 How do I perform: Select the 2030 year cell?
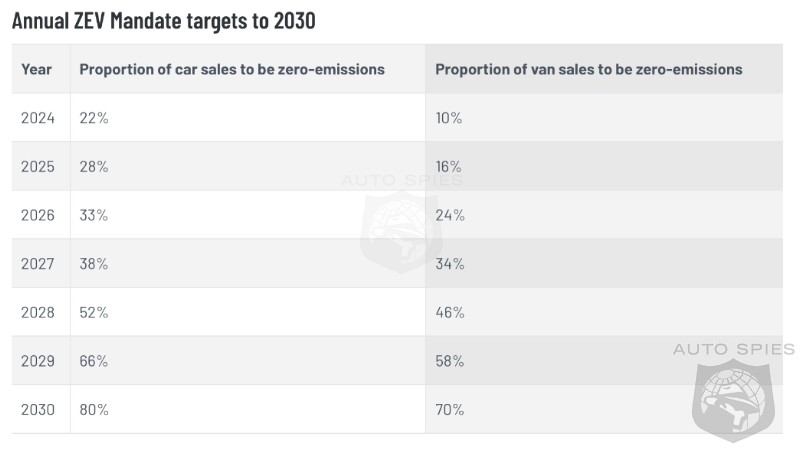(37, 409)
